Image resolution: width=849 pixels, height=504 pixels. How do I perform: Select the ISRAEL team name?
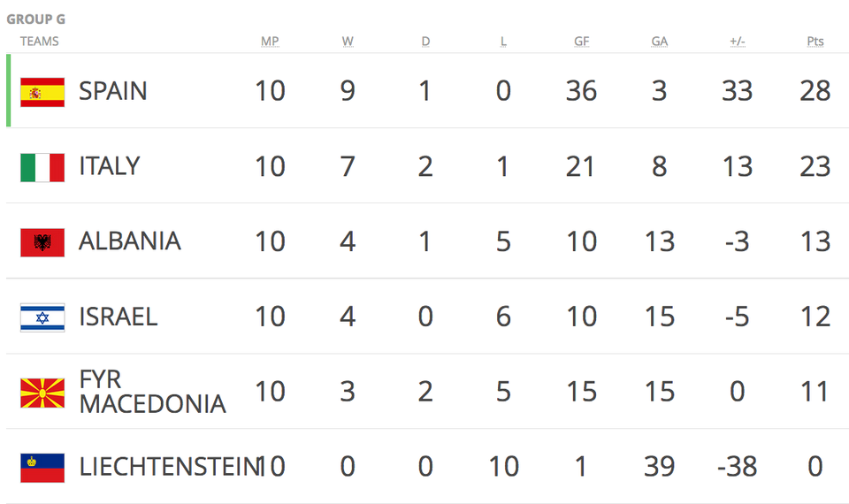coord(118,317)
